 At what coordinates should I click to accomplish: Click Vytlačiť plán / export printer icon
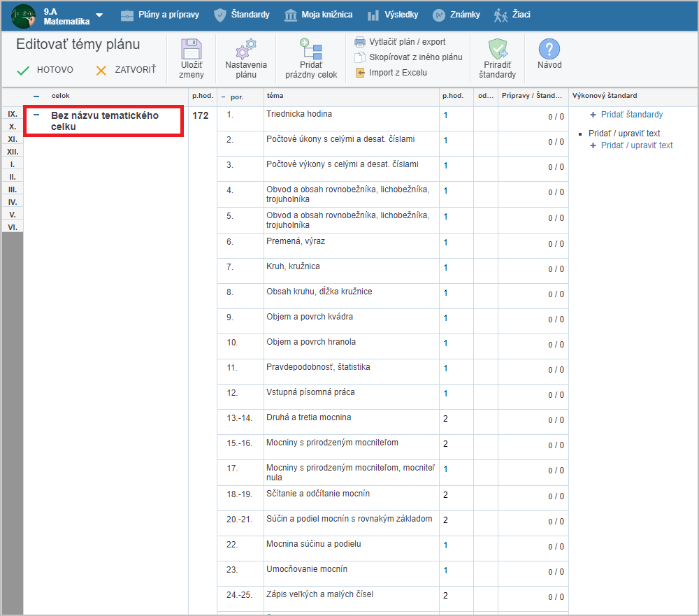[x=360, y=42]
